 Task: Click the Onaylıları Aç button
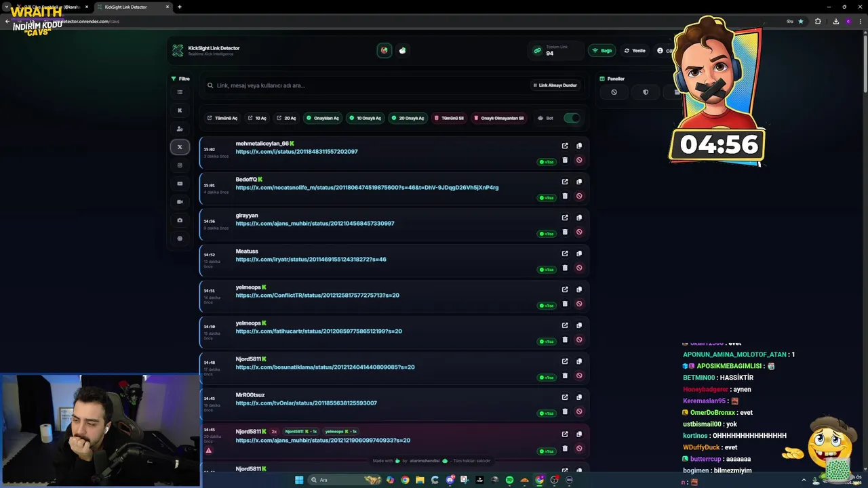tap(323, 118)
